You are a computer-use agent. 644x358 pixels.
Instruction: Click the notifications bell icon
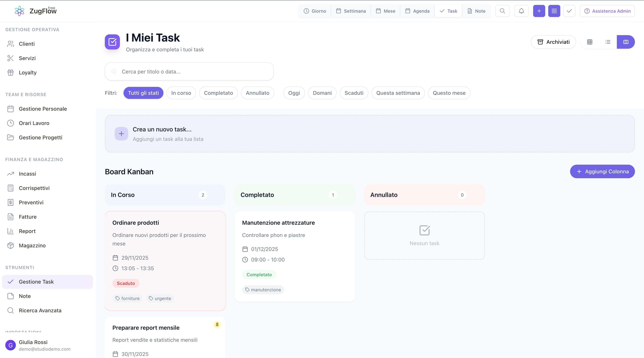click(521, 11)
